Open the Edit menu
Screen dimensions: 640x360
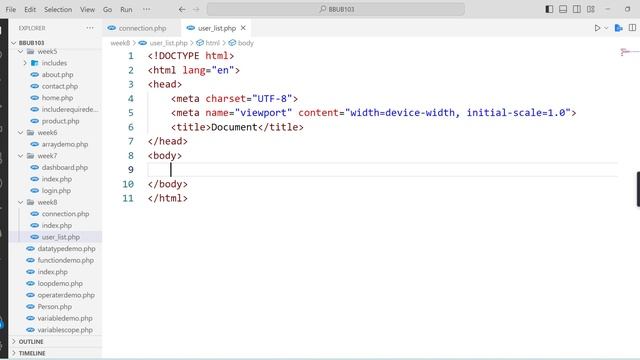pos(30,9)
